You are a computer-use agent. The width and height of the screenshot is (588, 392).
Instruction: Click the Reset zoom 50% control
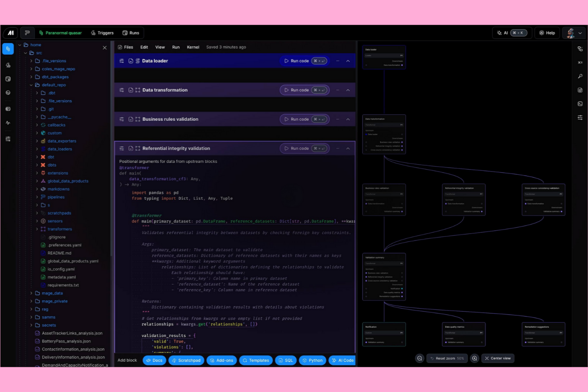point(447,358)
